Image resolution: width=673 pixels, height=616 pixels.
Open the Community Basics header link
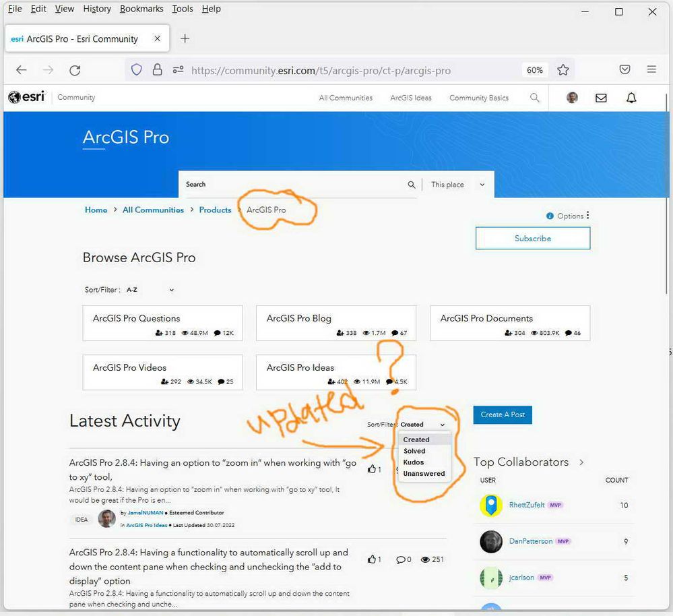[478, 98]
